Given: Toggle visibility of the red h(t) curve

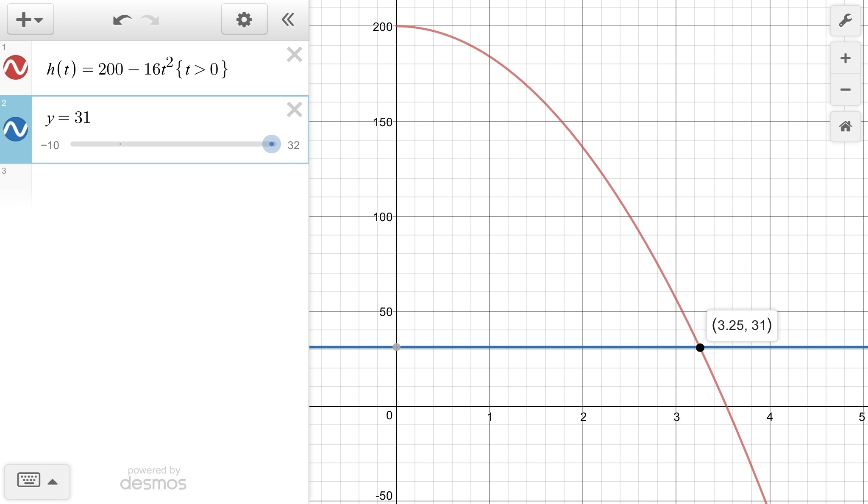Looking at the screenshot, I should [16, 67].
